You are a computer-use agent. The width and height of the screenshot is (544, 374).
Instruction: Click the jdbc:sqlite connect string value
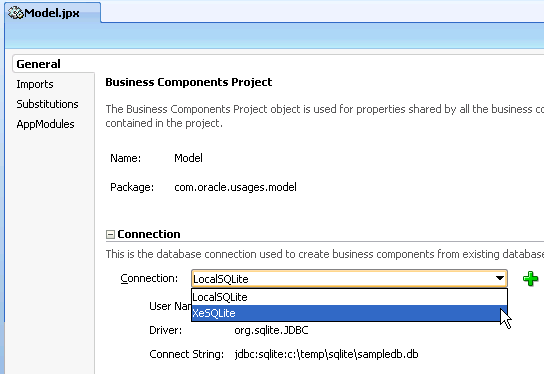tap(326, 354)
